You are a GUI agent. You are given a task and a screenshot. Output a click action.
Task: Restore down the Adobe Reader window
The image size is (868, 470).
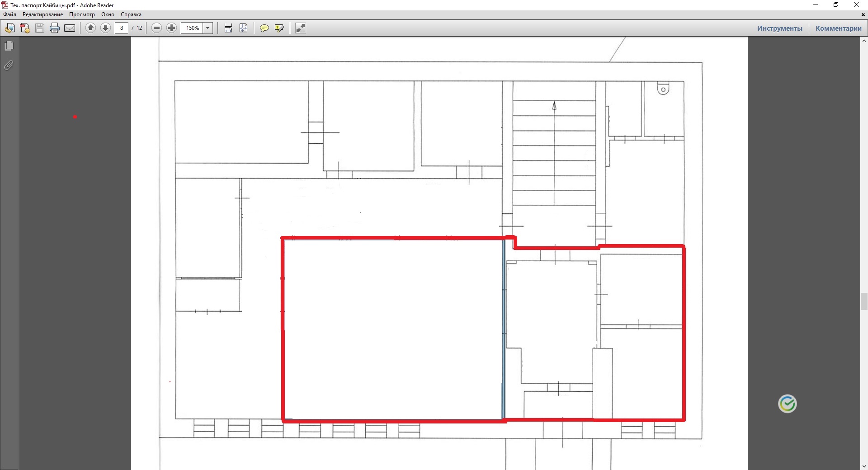click(836, 5)
